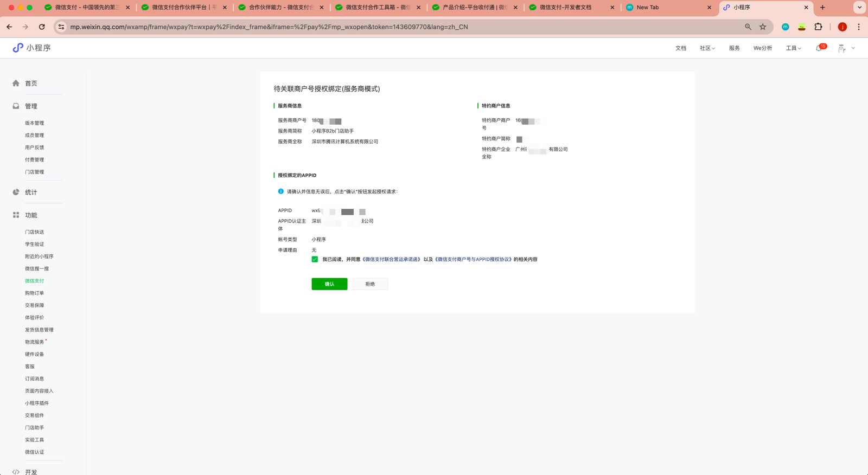
Task: Open 用户反馈 in the sidebar
Action: [x=35, y=147]
